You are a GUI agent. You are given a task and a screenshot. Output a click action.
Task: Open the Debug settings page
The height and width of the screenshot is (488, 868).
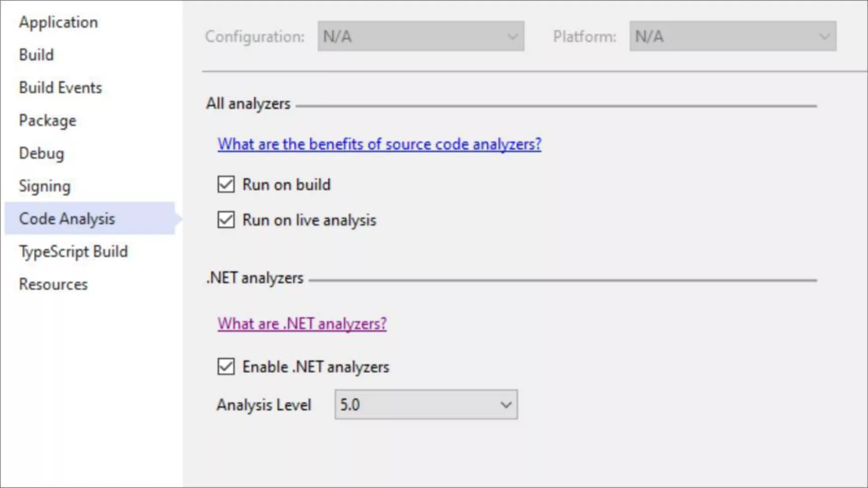point(41,153)
